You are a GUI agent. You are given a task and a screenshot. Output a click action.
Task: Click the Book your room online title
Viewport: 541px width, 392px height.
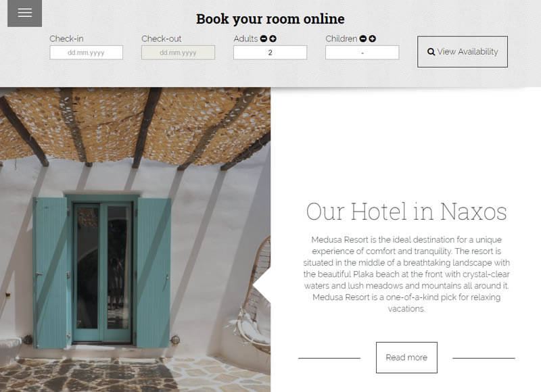tap(270, 19)
